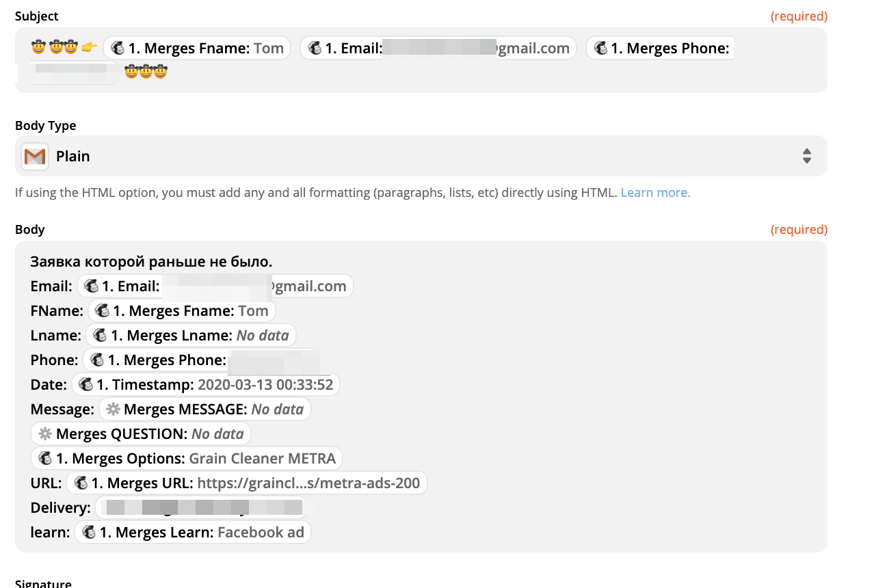Click the Merges Fname Tom pill in Body
The height and width of the screenshot is (588, 874).
pyautogui.click(x=182, y=311)
